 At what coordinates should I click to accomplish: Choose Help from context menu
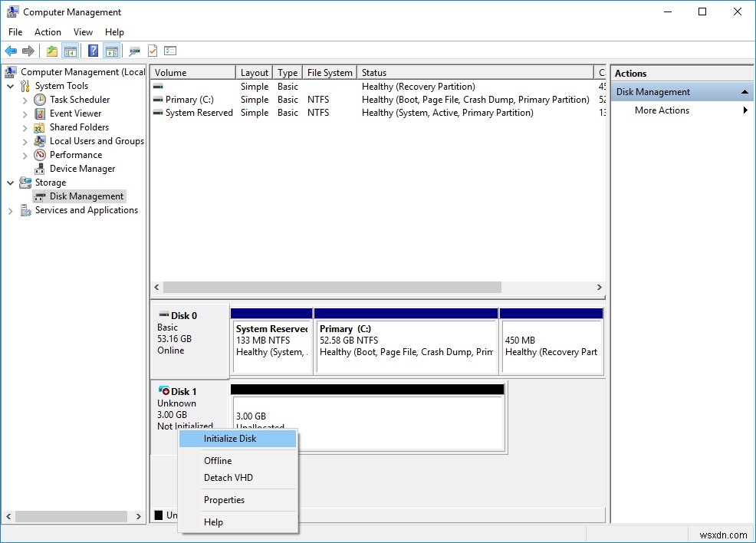point(238,522)
